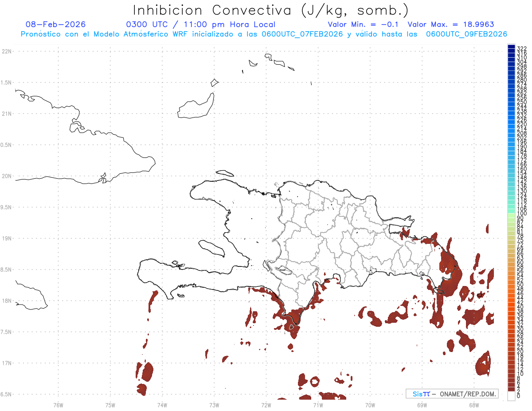This screenshot has width=532, height=411.
Task: Click the '22N' latitude label
Action: coord(6,51)
